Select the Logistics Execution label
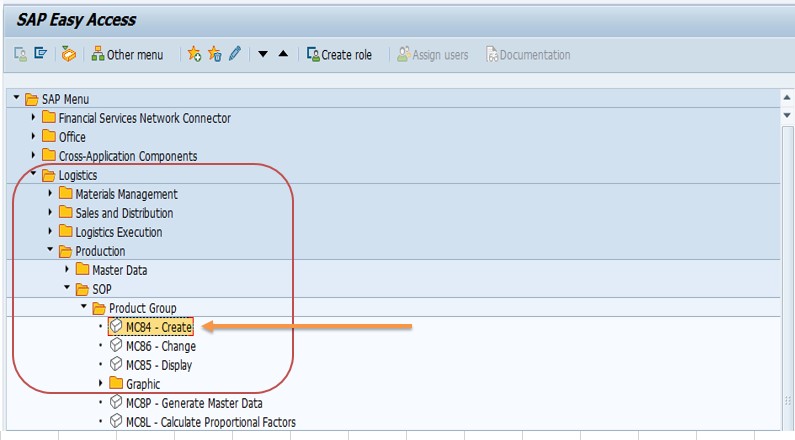The image size is (795, 440). (x=119, y=232)
